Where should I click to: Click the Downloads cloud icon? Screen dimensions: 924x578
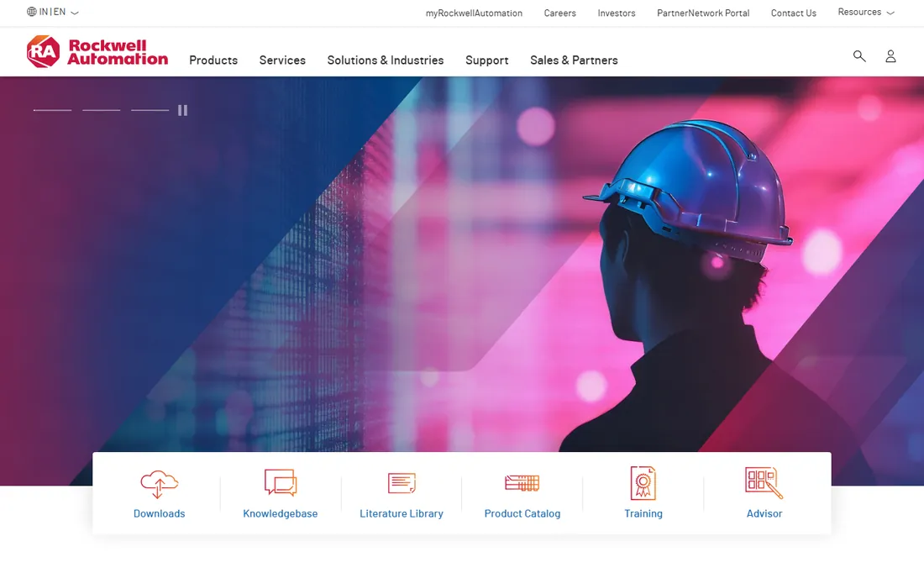coord(159,484)
